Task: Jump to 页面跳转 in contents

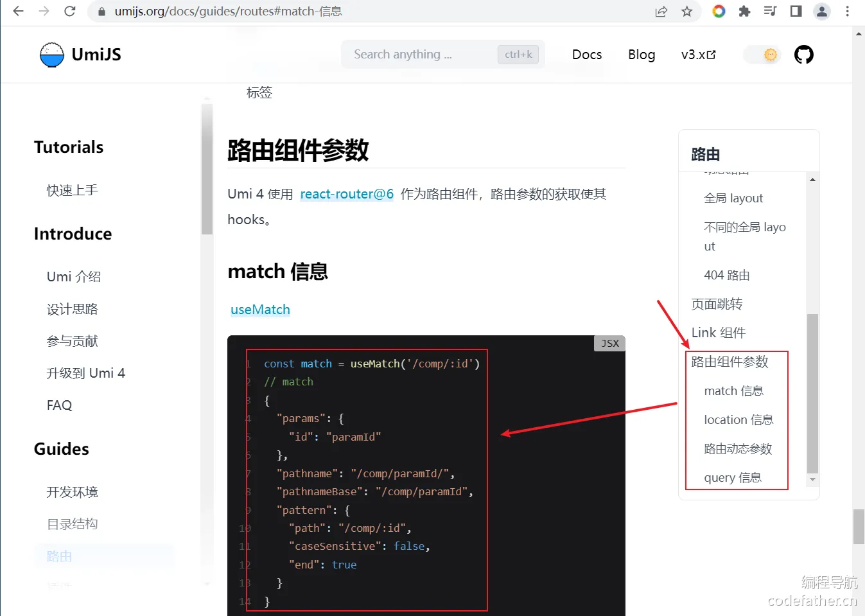Action: [717, 304]
